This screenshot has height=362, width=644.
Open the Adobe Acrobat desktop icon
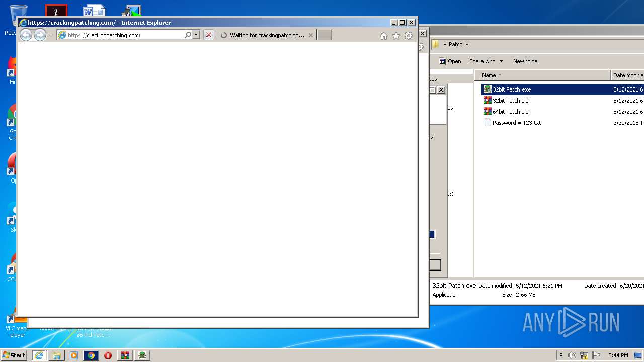56,11
